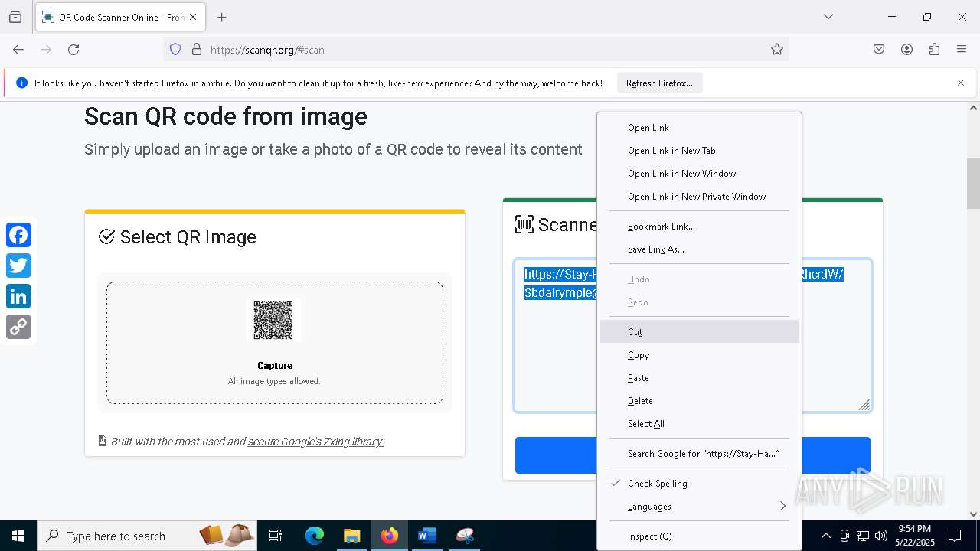
Task: Click the tracking protection shield icon
Action: 175,50
